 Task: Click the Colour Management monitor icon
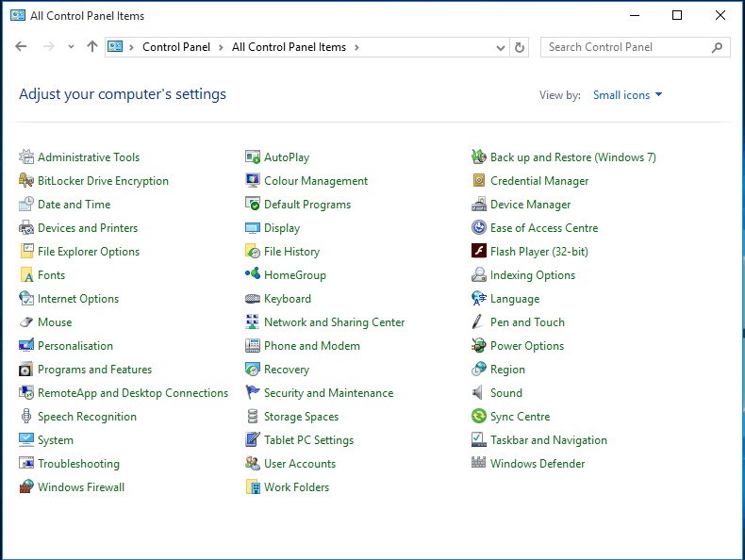point(253,180)
